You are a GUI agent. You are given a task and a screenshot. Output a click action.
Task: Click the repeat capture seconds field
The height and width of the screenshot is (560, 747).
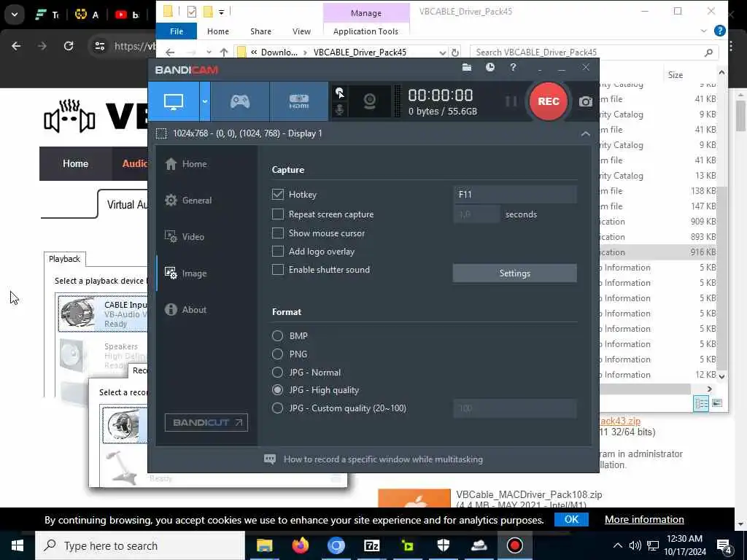[476, 214]
